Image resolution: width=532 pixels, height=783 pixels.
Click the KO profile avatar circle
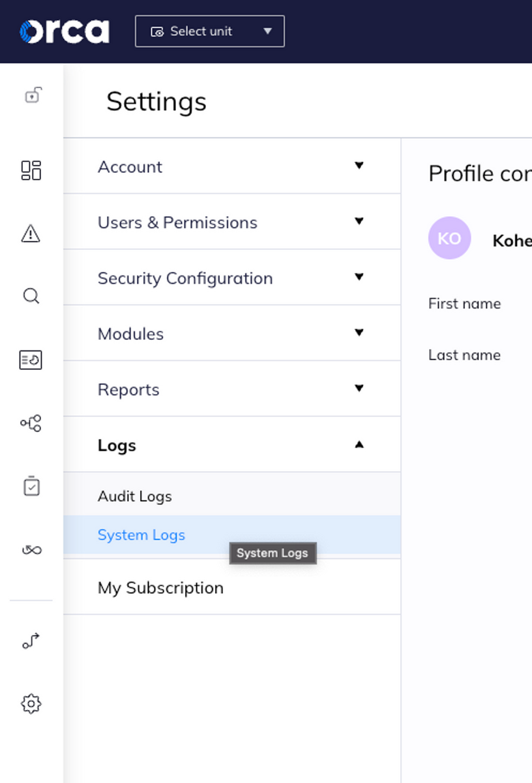tap(449, 238)
